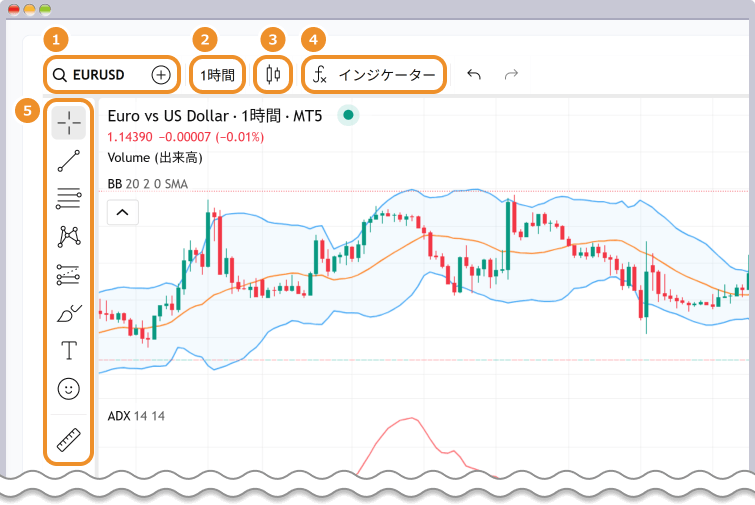Open the EURUSD symbol search
The height and width of the screenshot is (505, 755).
(x=89, y=75)
